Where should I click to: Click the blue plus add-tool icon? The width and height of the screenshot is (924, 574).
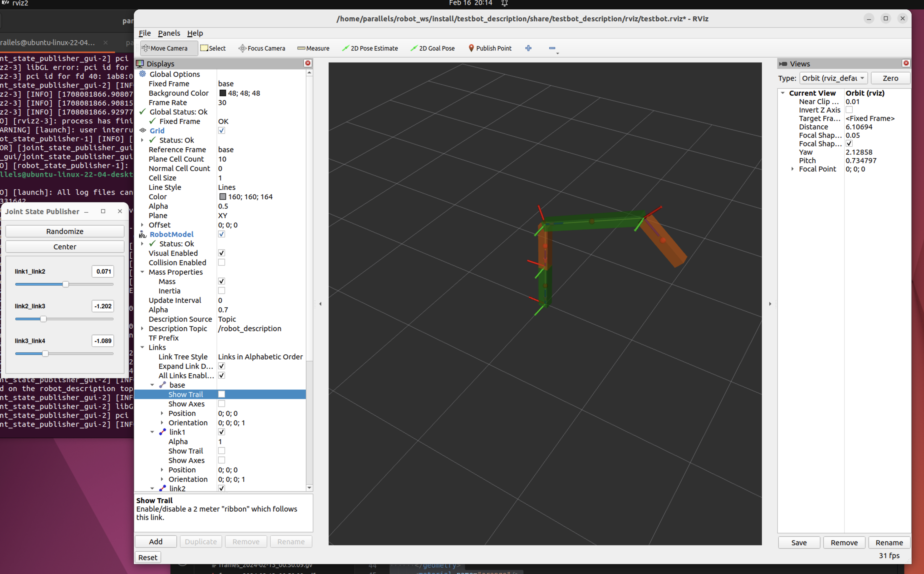click(x=528, y=48)
